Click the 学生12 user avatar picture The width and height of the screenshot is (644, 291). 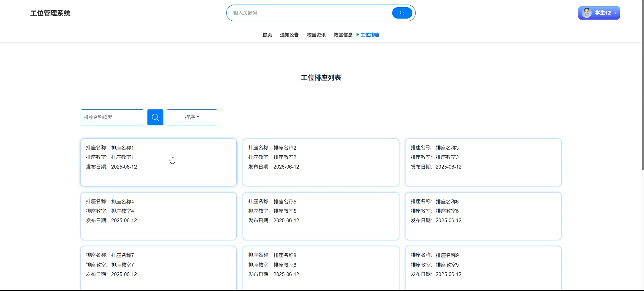(586, 13)
